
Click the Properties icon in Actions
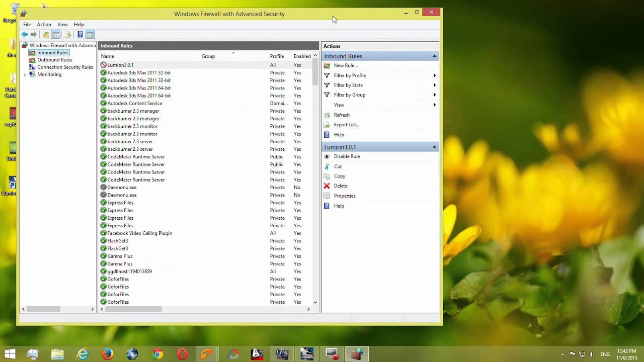tap(327, 196)
